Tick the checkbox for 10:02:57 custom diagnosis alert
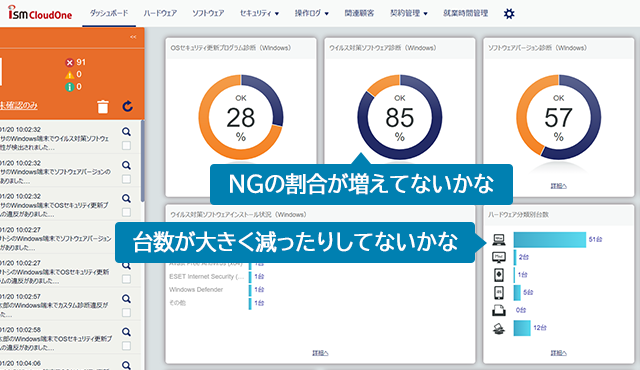 pyautogui.click(x=127, y=313)
